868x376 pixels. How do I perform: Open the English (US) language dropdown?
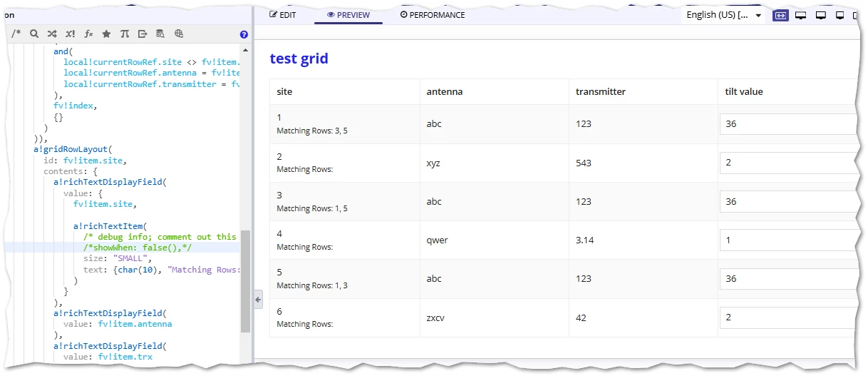tap(723, 15)
